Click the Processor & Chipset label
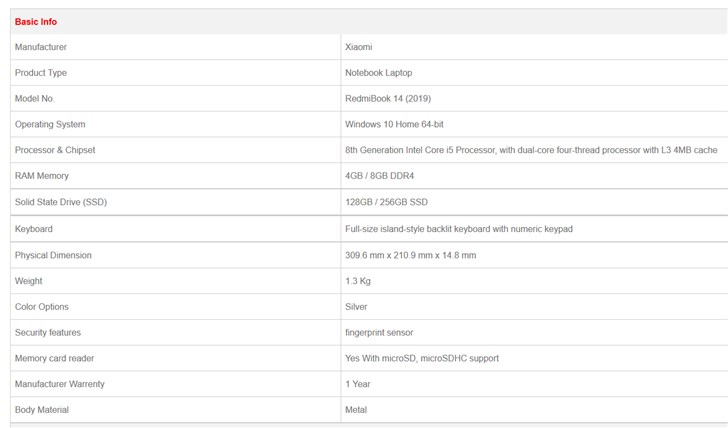 [55, 150]
